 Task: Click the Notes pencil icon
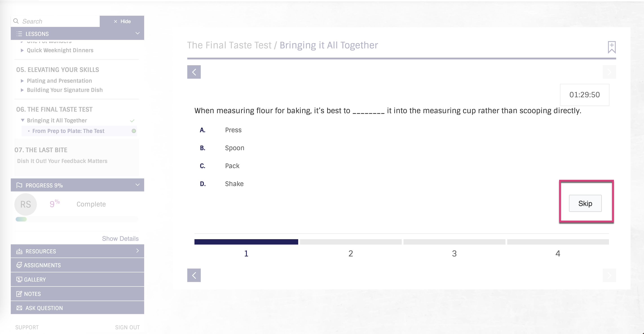[x=19, y=294]
